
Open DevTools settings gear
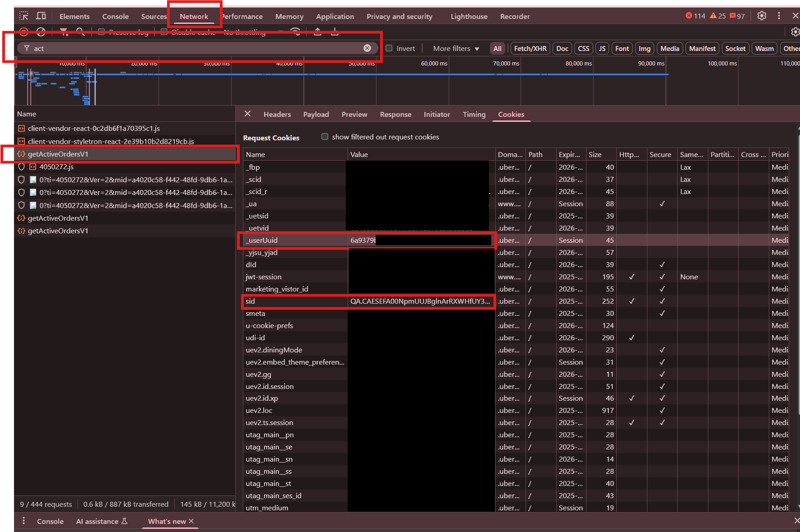click(762, 16)
